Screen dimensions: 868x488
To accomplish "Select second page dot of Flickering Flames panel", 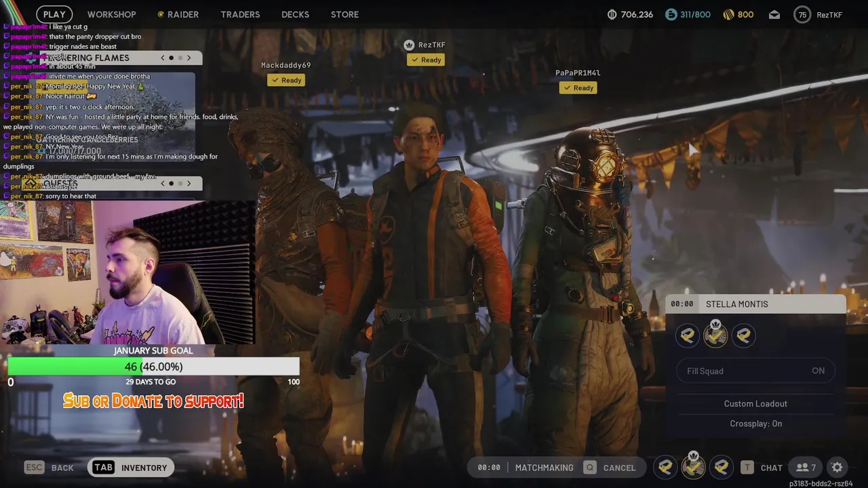I will (x=180, y=58).
